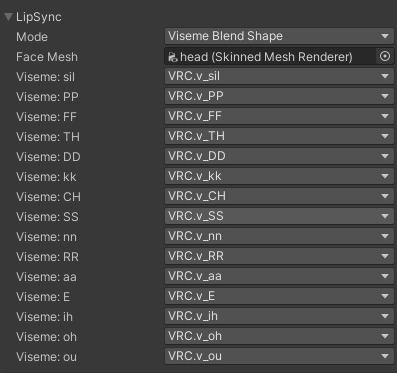Open the VRC.v_ih dropdown
This screenshot has width=397, height=373.
pyautogui.click(x=279, y=316)
